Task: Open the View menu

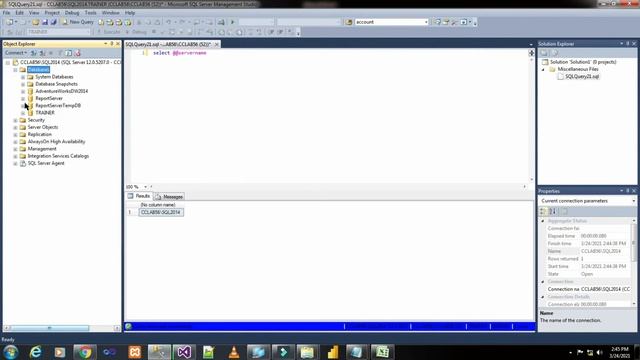Action: 34,13
